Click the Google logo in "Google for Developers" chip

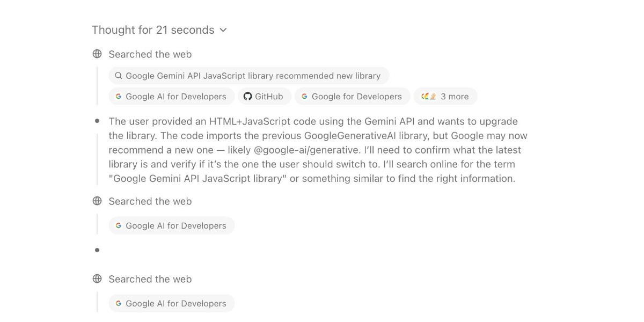[304, 97]
